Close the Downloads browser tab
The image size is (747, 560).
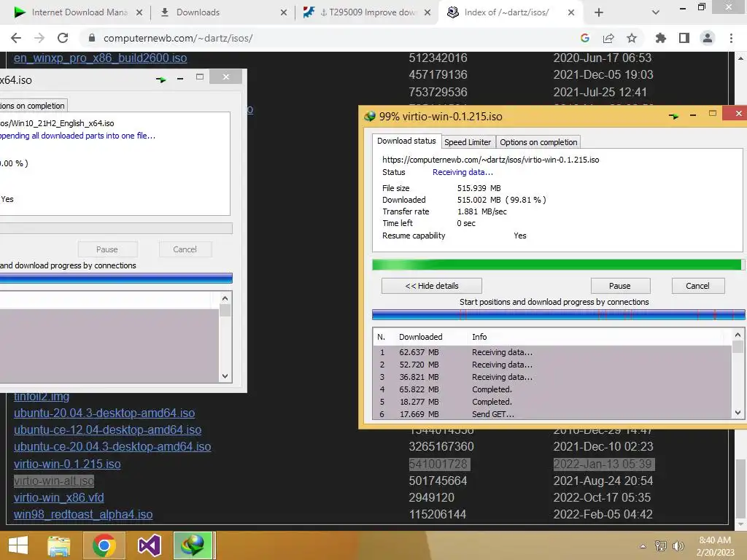[x=284, y=12]
